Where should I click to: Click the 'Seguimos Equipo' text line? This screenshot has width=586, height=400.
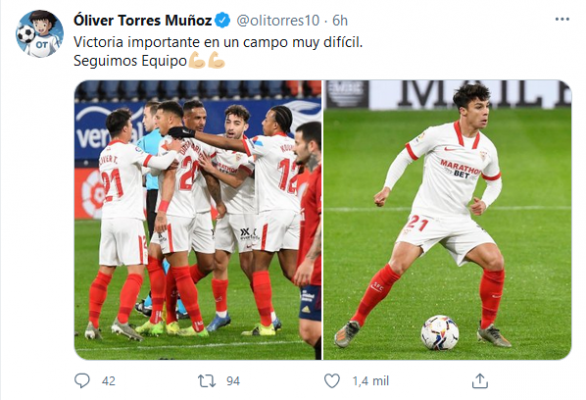pyautogui.click(x=130, y=61)
